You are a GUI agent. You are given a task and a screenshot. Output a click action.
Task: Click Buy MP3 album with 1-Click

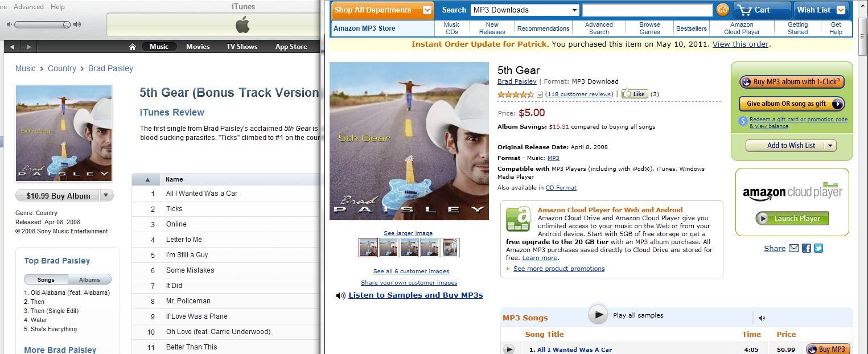click(791, 82)
